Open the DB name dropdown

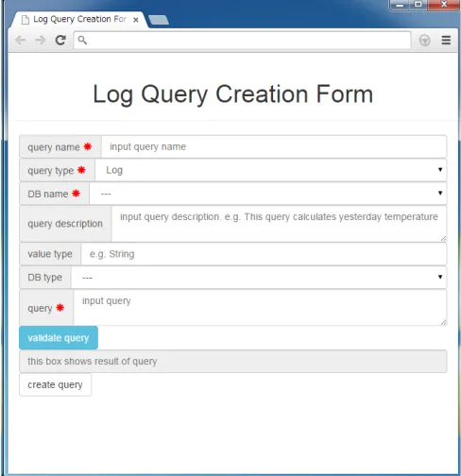(x=267, y=194)
